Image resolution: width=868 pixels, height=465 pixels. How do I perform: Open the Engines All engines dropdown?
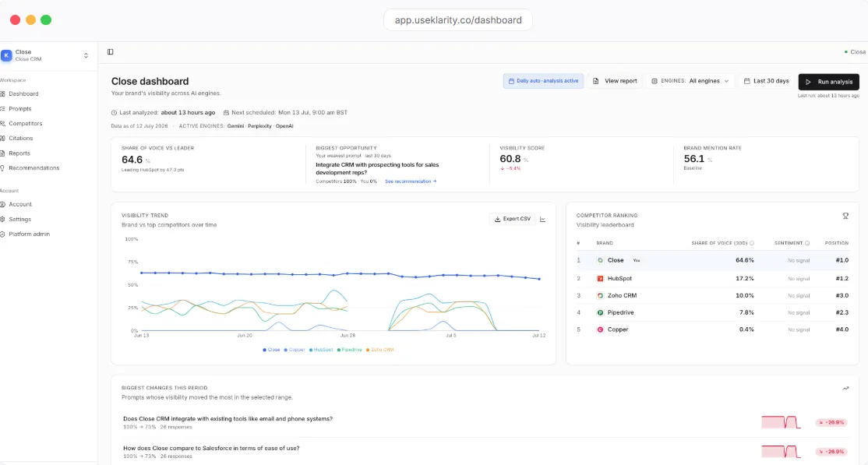(690, 81)
